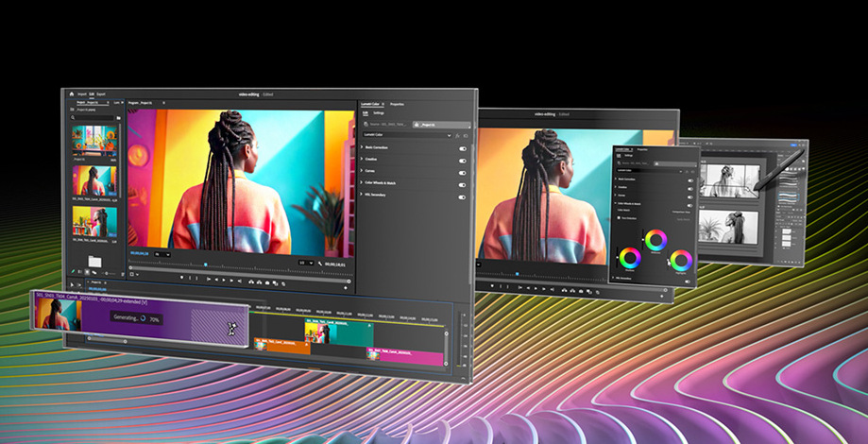Go to Out point in Program monitor
The width and height of the screenshot is (868, 444).
point(240,282)
